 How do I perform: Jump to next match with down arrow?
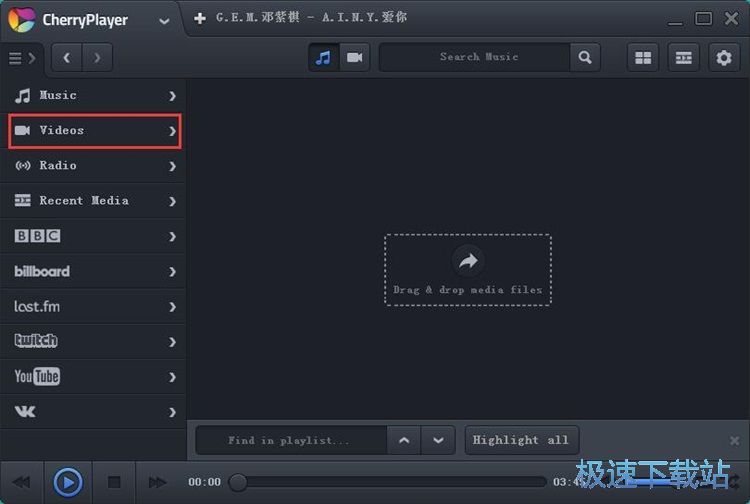(438, 440)
